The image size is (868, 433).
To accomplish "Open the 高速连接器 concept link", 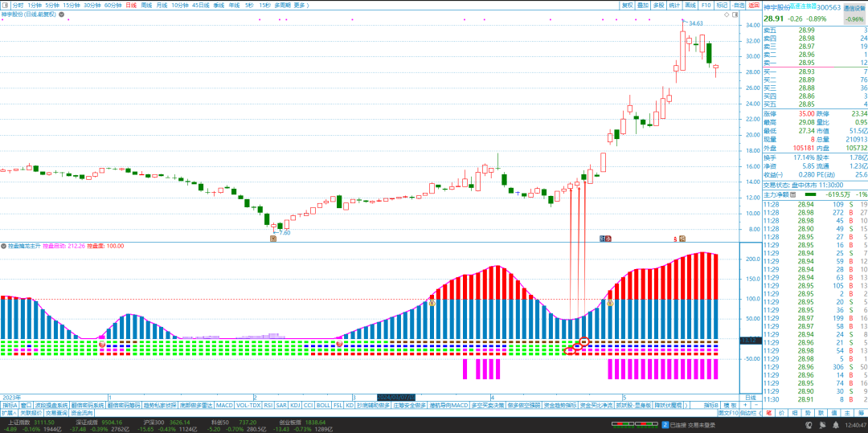I will 803,6.
